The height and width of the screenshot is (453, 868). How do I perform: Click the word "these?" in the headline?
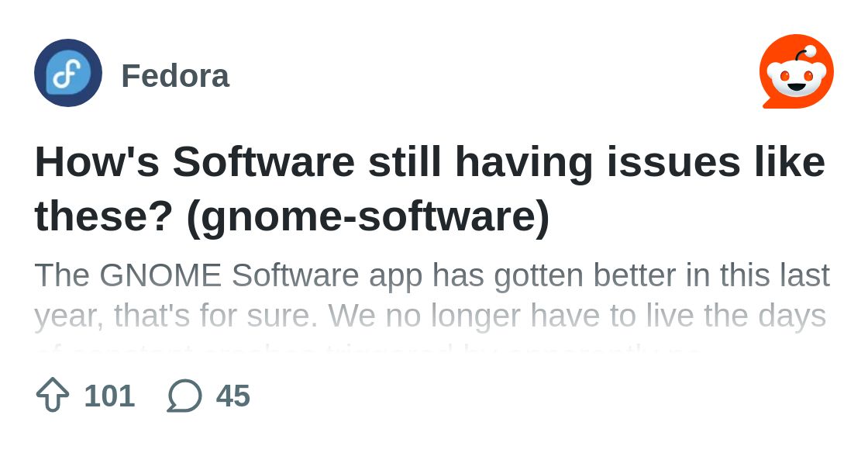(x=104, y=217)
